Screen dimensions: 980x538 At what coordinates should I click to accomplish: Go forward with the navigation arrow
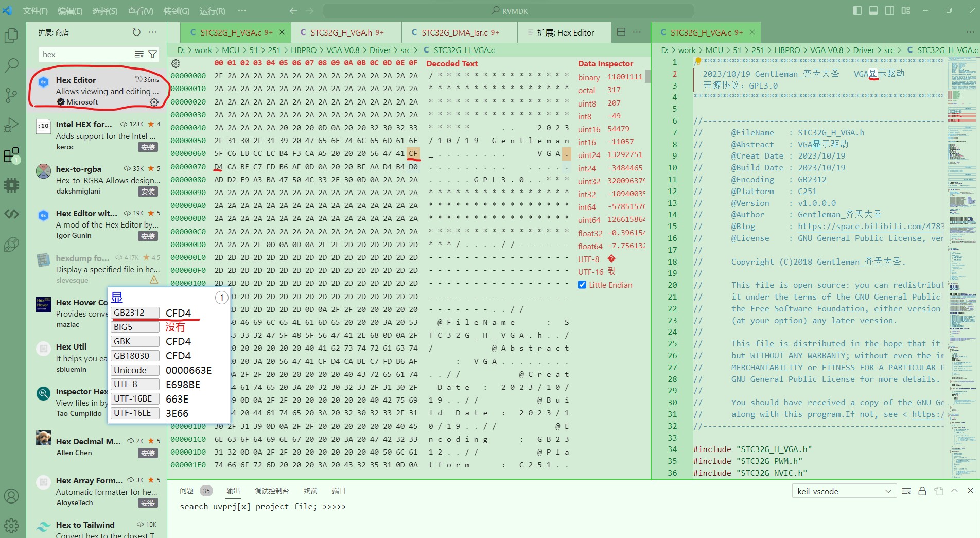click(x=310, y=11)
